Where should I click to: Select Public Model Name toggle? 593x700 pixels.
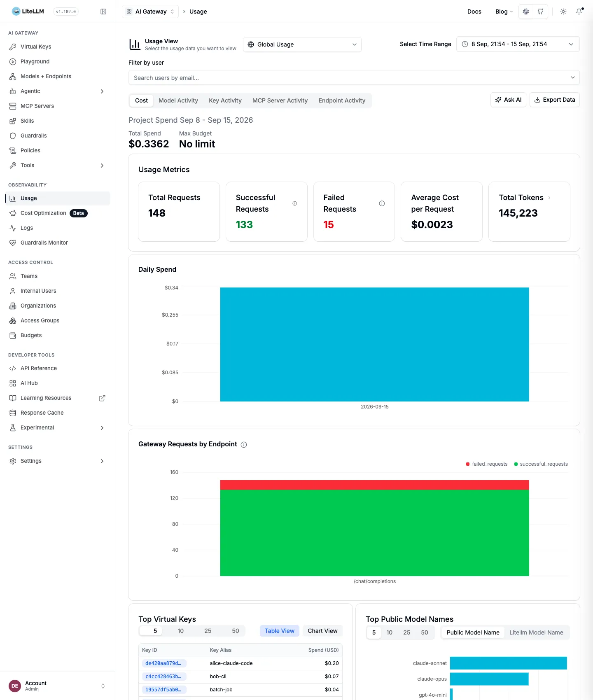click(x=473, y=632)
